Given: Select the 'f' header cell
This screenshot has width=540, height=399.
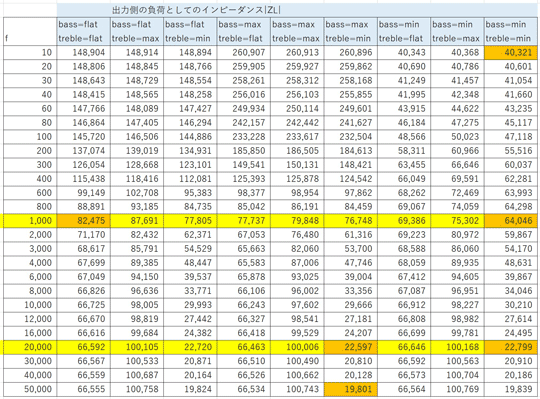Looking at the screenshot, I should point(30,31).
